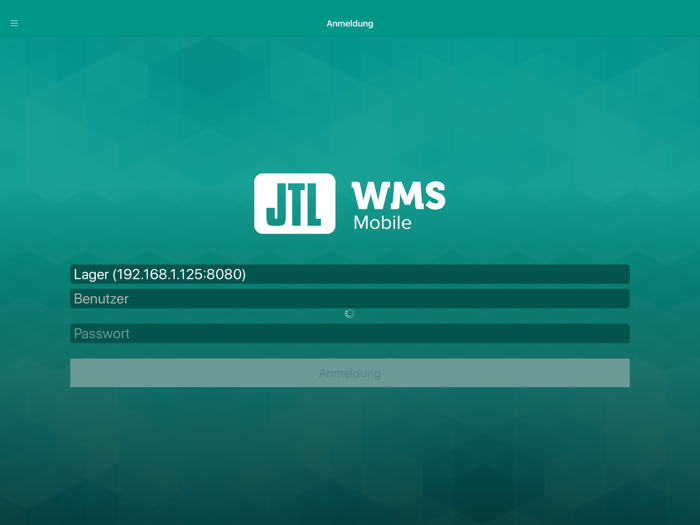Focus the Passwort input field

point(350,333)
